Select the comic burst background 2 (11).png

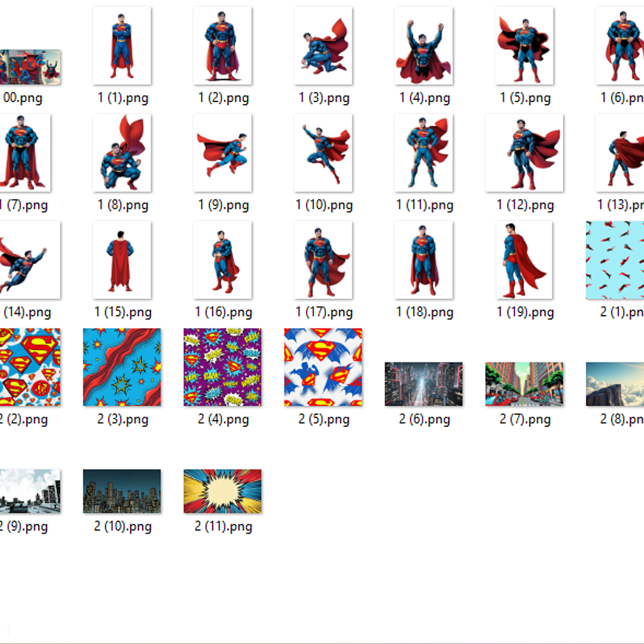click(x=223, y=491)
